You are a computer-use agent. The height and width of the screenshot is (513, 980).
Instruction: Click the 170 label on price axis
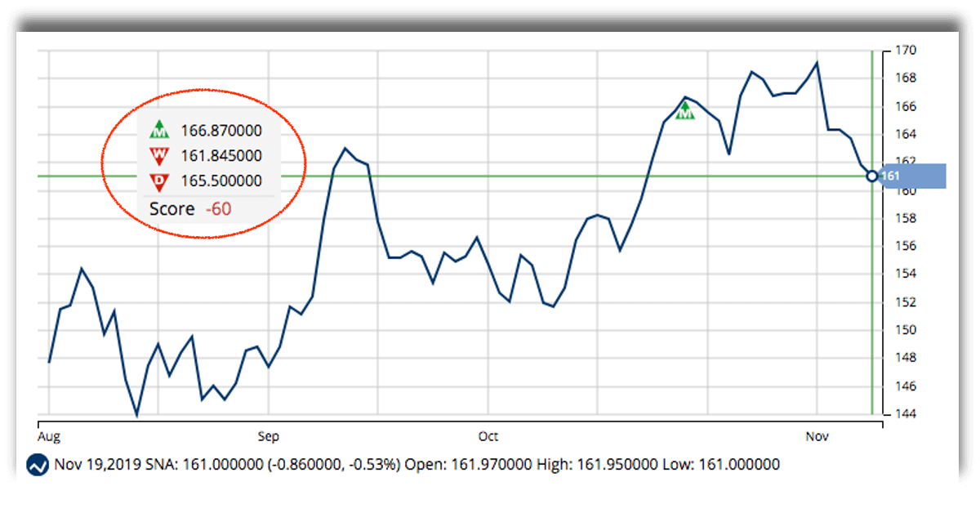click(907, 51)
